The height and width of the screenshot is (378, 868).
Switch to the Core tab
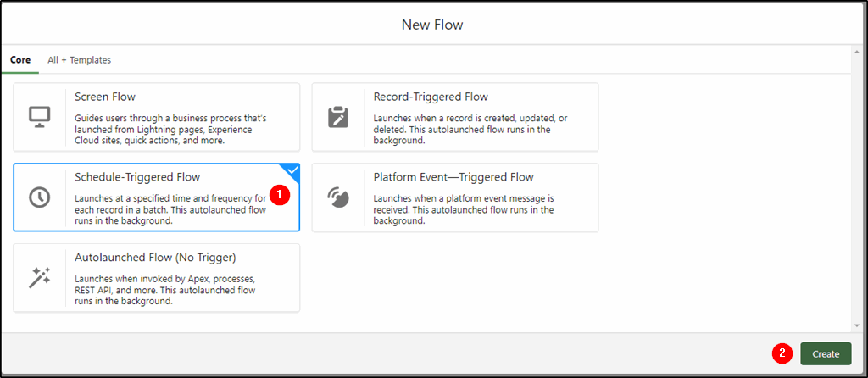click(x=20, y=60)
